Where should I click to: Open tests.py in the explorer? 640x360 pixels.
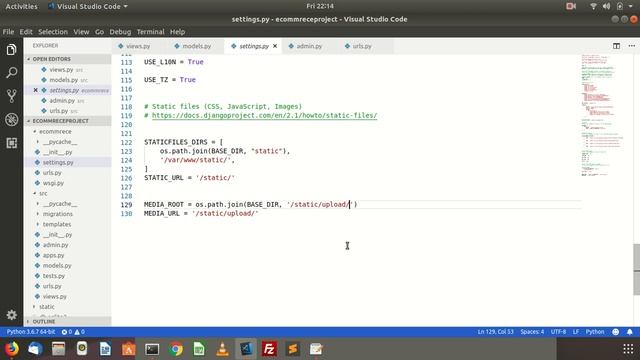[54, 276]
